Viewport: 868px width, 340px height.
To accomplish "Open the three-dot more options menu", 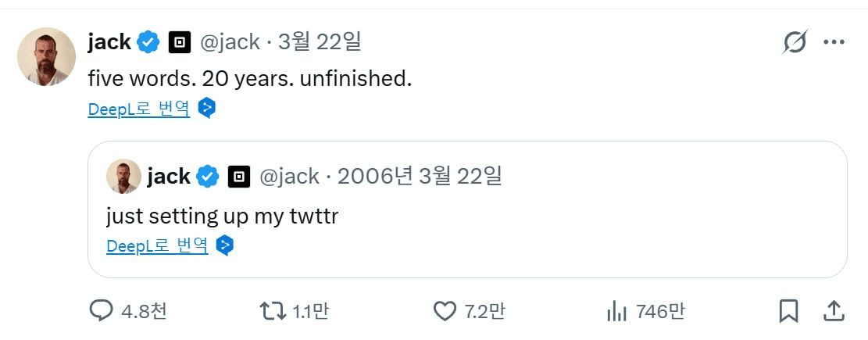I will (x=834, y=43).
